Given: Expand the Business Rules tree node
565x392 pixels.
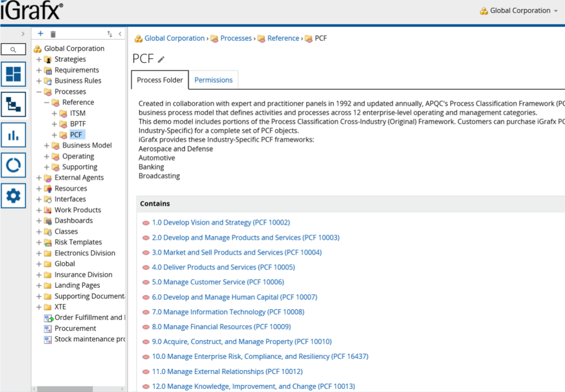Looking at the screenshot, I should point(39,81).
